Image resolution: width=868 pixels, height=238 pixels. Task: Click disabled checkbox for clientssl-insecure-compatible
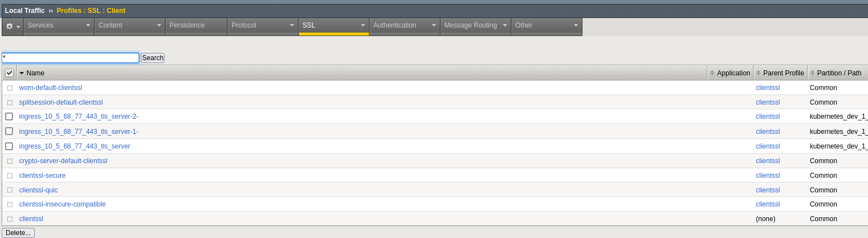(10, 205)
